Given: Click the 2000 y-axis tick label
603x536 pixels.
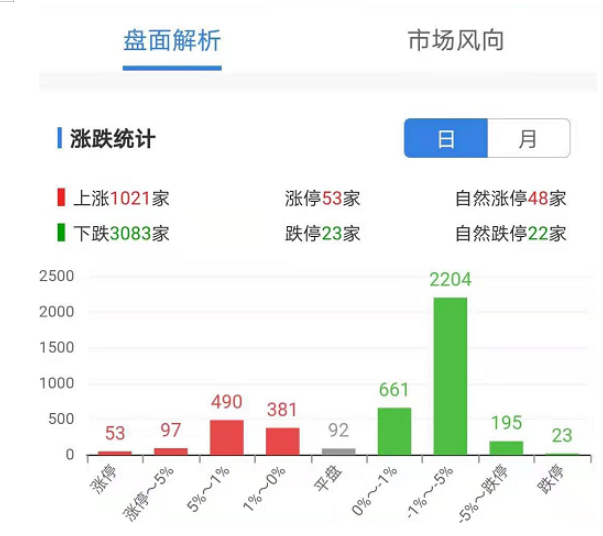Looking at the screenshot, I should coord(57,312).
